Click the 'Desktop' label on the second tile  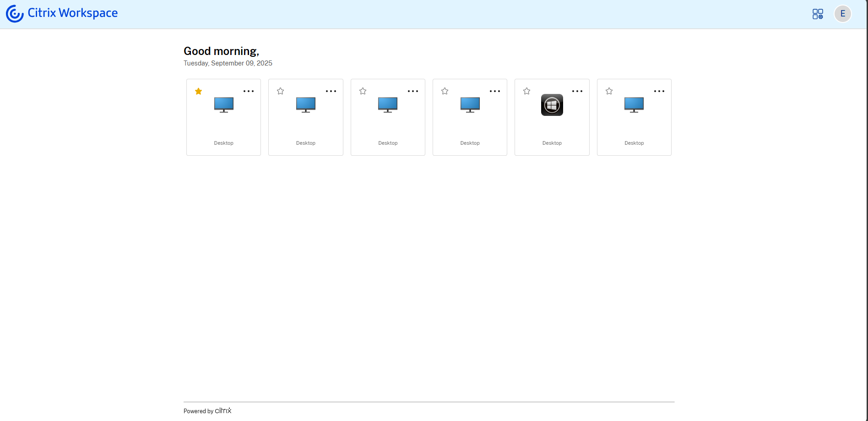[306, 143]
